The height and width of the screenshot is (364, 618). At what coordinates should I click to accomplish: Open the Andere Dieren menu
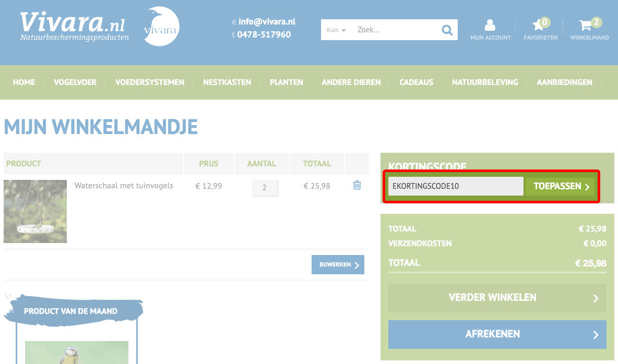pyautogui.click(x=351, y=82)
